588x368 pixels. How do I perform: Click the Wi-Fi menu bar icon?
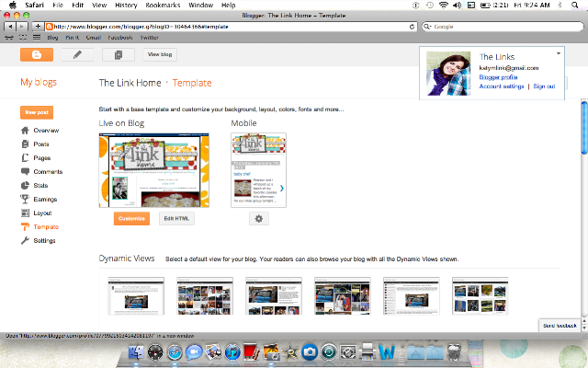(444, 6)
